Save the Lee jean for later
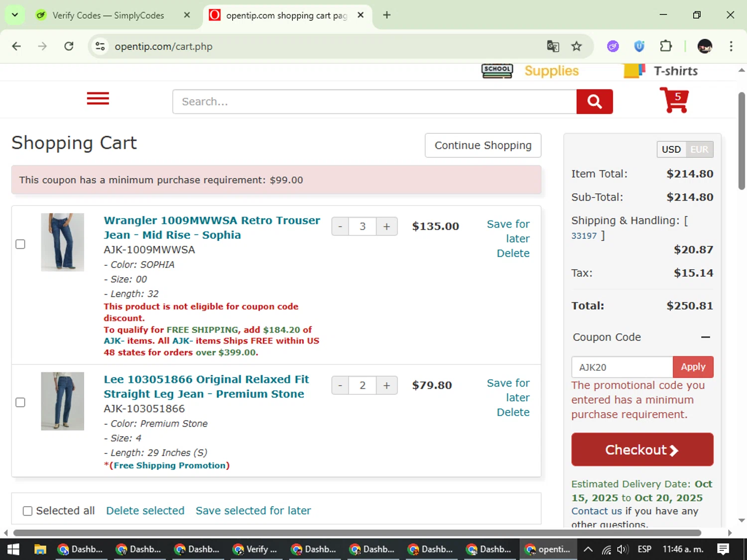Image resolution: width=747 pixels, height=560 pixels. click(x=508, y=390)
